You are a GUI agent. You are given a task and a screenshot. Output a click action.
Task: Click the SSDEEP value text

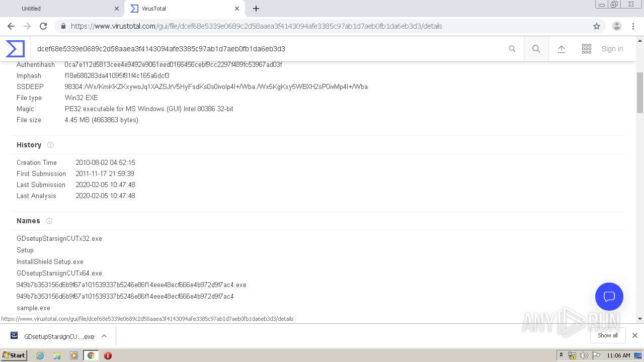(x=216, y=86)
